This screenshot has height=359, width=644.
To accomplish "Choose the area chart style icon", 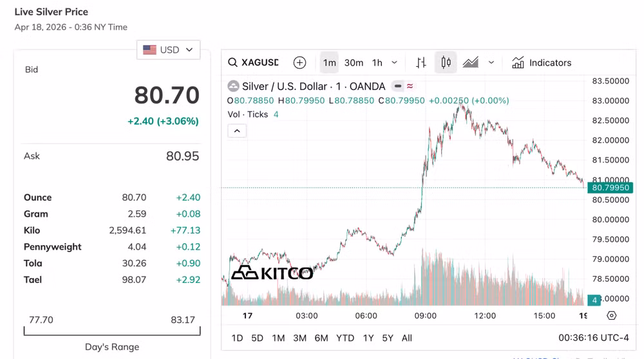I will (x=471, y=62).
